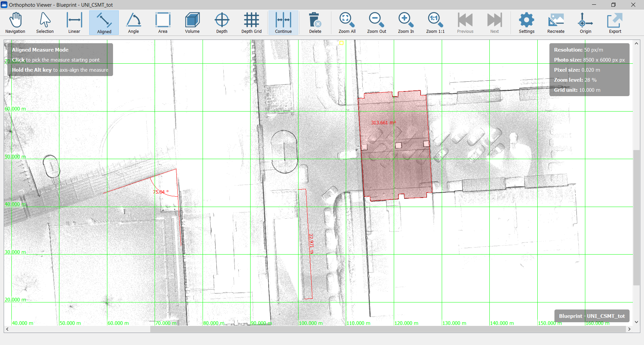Toggle the Depth Grid overlay
Viewport: 644px width, 345px height.
tap(251, 23)
